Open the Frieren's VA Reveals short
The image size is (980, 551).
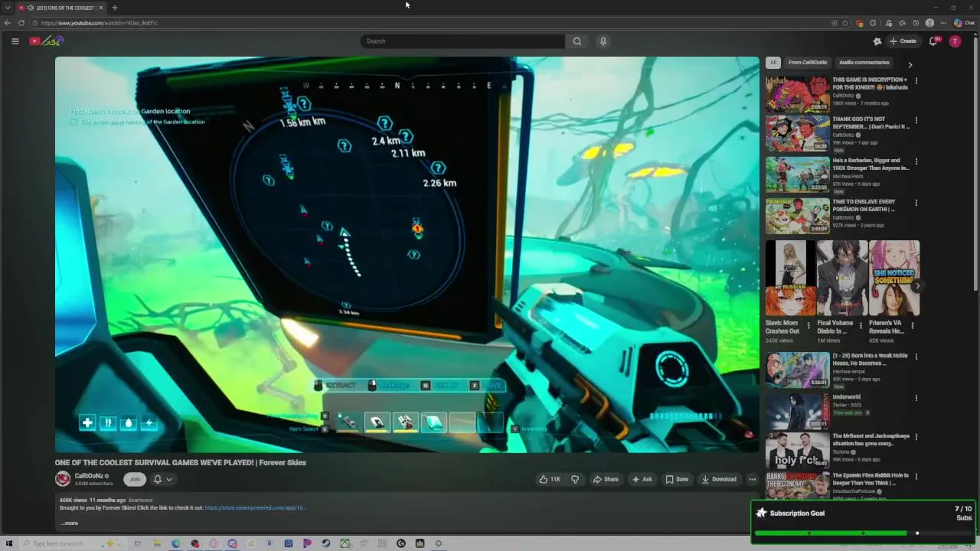coord(894,278)
